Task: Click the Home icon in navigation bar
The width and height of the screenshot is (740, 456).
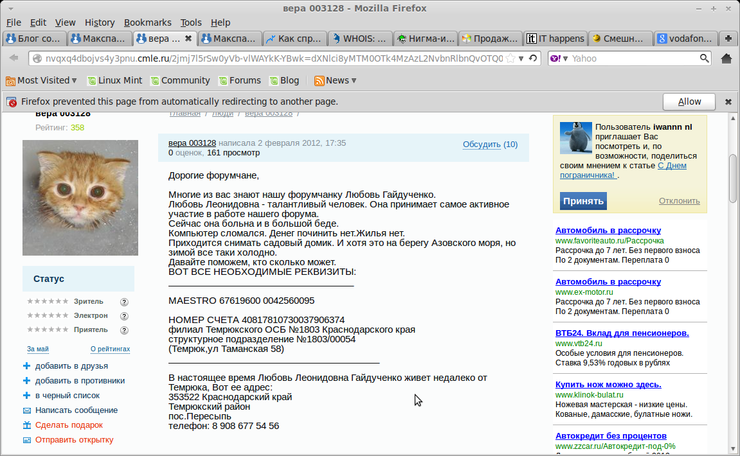Action: [x=727, y=59]
